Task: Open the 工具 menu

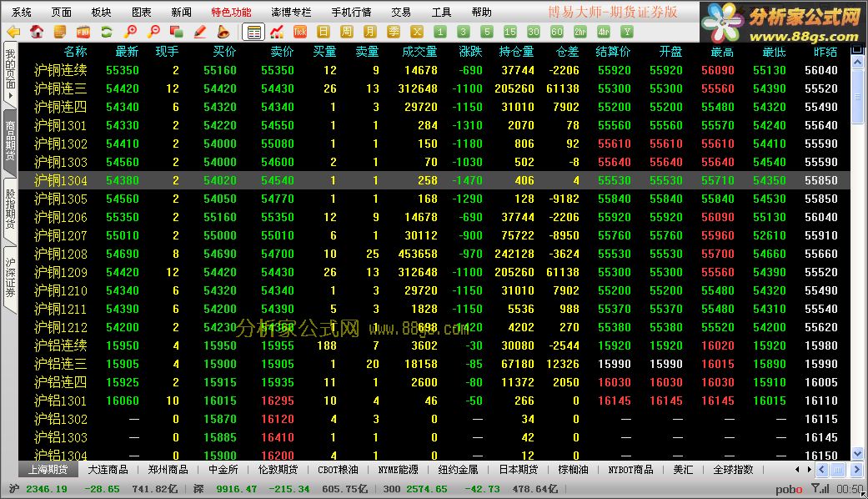Action: pos(441,12)
